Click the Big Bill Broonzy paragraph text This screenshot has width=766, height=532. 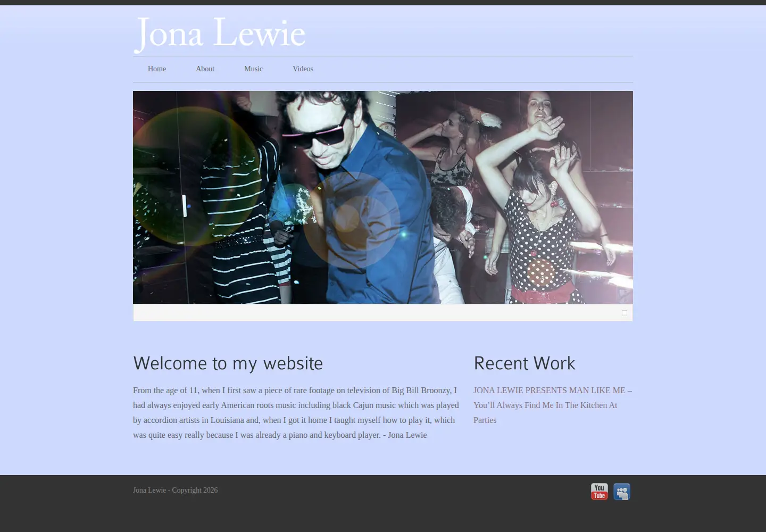[x=296, y=412]
